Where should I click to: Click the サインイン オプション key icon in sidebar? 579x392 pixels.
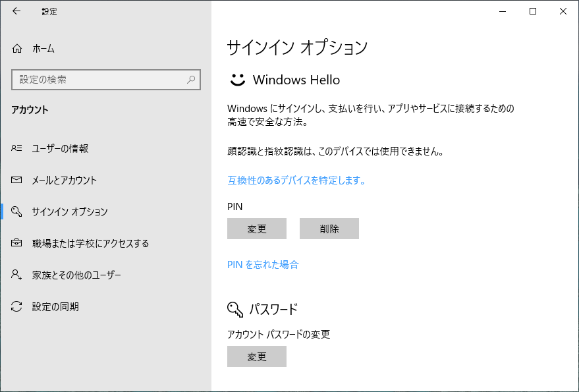click(x=16, y=211)
